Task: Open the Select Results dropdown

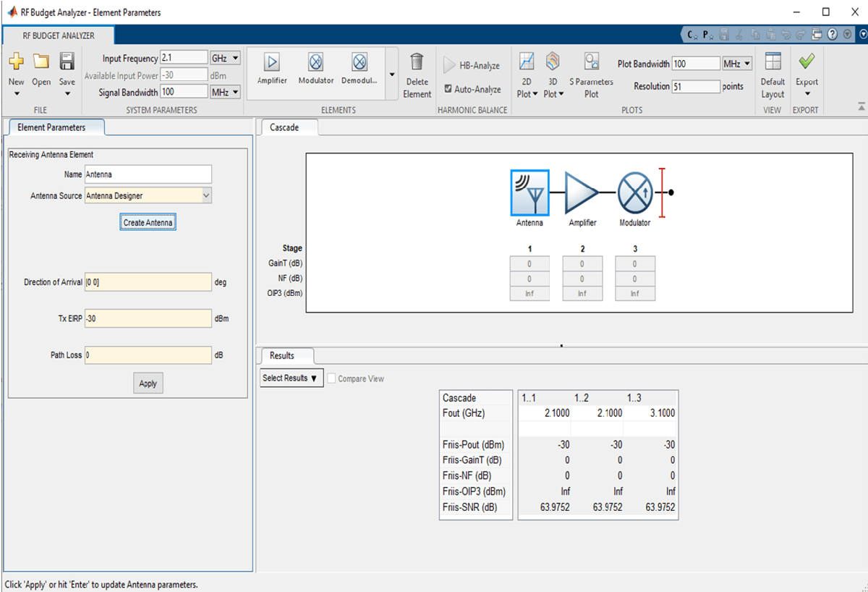Action: pos(290,379)
